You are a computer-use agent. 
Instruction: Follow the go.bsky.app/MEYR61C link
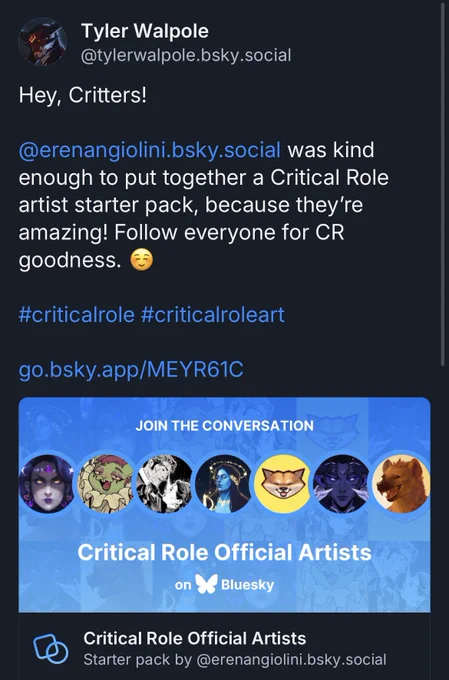pyautogui.click(x=131, y=369)
